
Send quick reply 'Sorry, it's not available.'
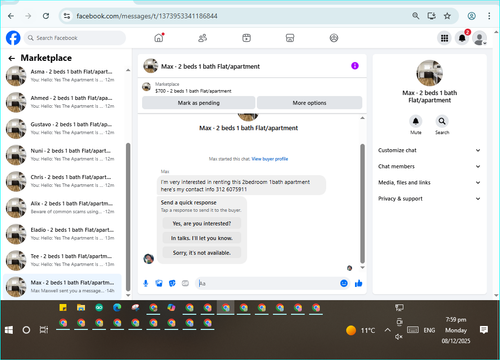(x=202, y=253)
